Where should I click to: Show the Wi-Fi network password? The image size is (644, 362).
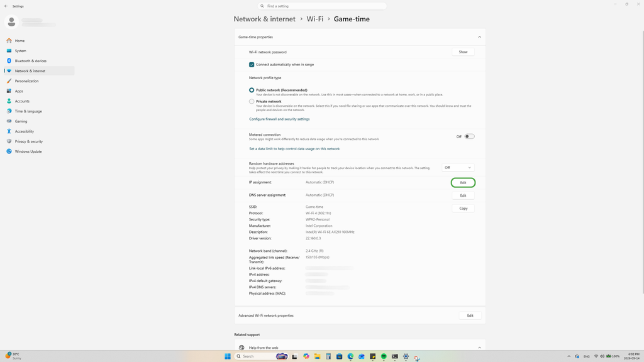click(x=463, y=52)
